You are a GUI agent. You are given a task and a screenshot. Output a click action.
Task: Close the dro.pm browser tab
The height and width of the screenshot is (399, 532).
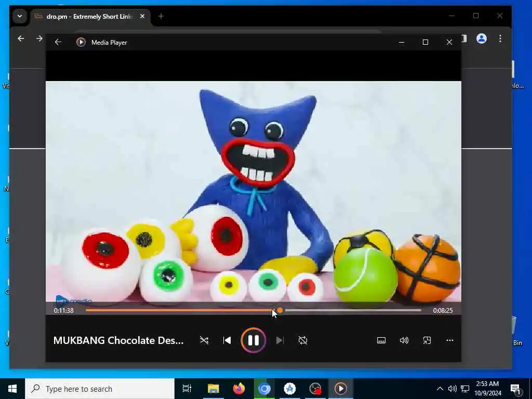(x=142, y=16)
